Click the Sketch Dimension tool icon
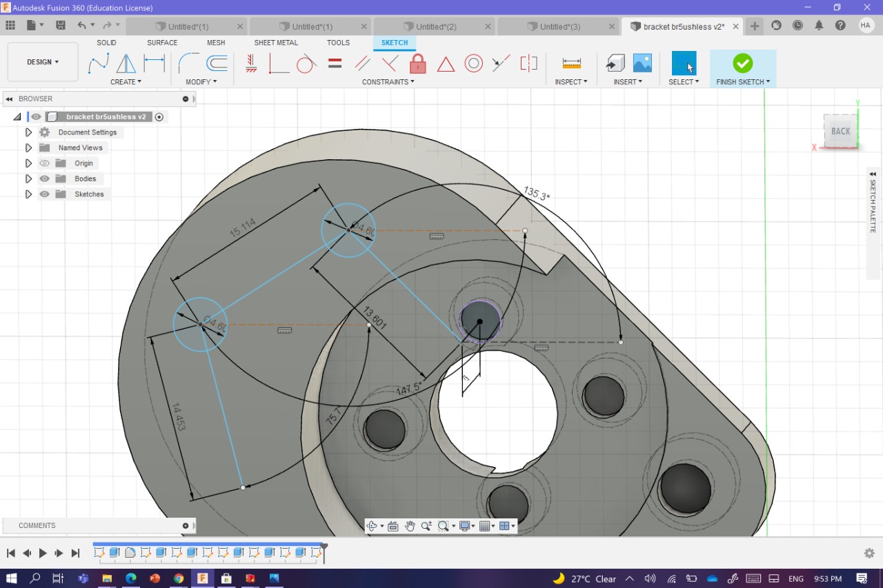This screenshot has height=588, width=883. 154,63
